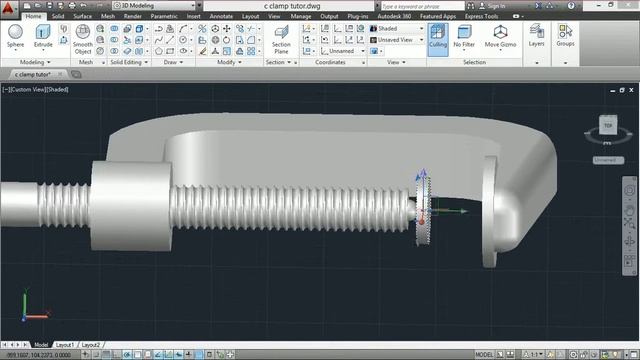Open the 3D Modeling workspace dropdown
Viewport: 640px width, 360px height.
click(154, 6)
